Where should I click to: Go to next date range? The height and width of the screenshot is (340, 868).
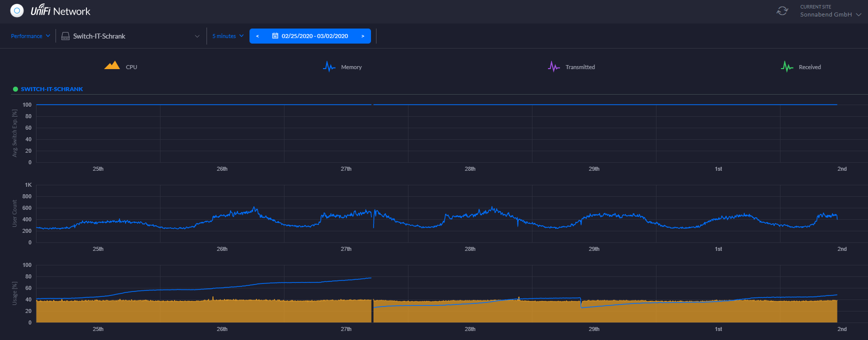coord(362,36)
